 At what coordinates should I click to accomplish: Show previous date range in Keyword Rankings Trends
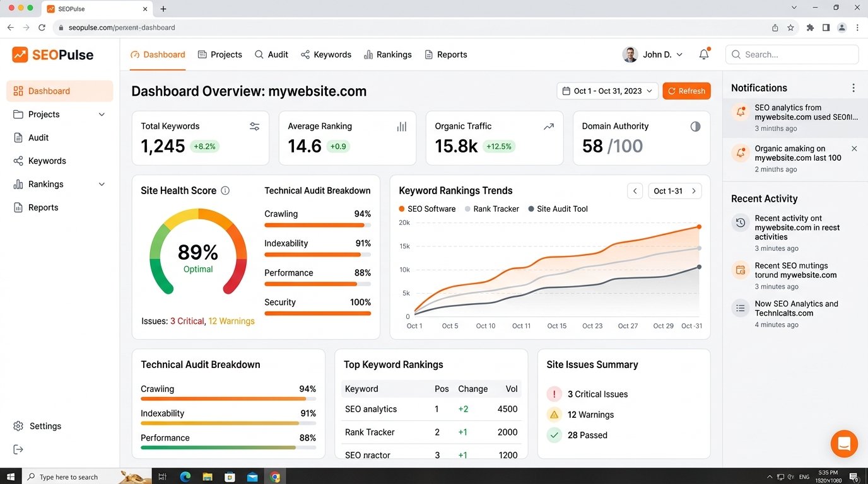click(635, 191)
